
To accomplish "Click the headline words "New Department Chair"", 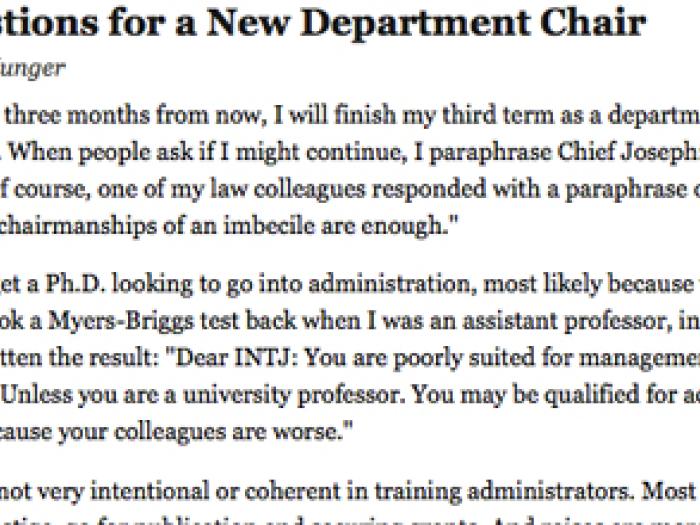I will (426, 22).
